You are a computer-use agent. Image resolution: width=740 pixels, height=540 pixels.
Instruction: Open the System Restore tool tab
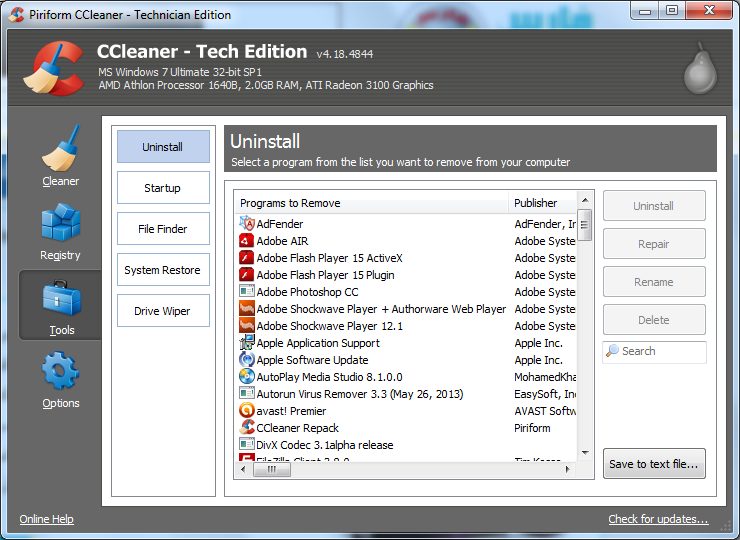point(163,270)
